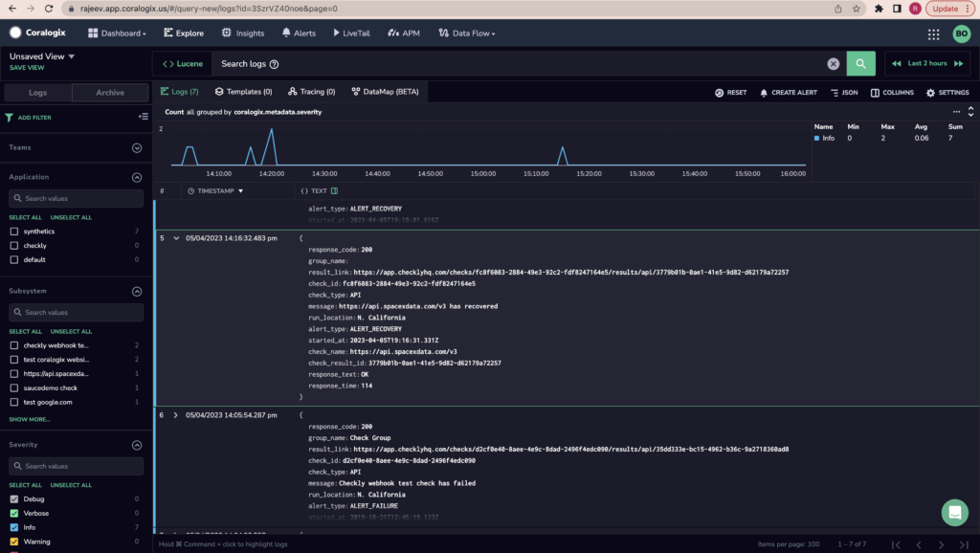Open LiveTail from the top menu
Image resolution: width=980 pixels, height=553 pixels.
click(351, 33)
